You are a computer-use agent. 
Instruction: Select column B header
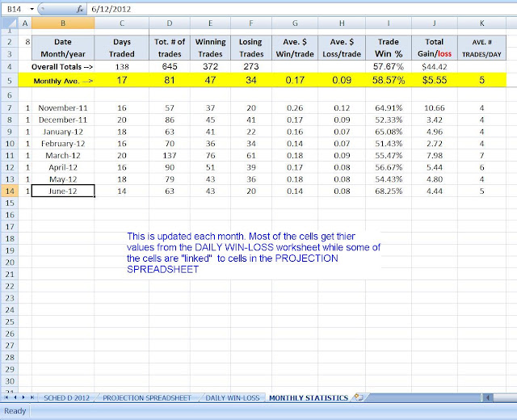tap(63, 23)
